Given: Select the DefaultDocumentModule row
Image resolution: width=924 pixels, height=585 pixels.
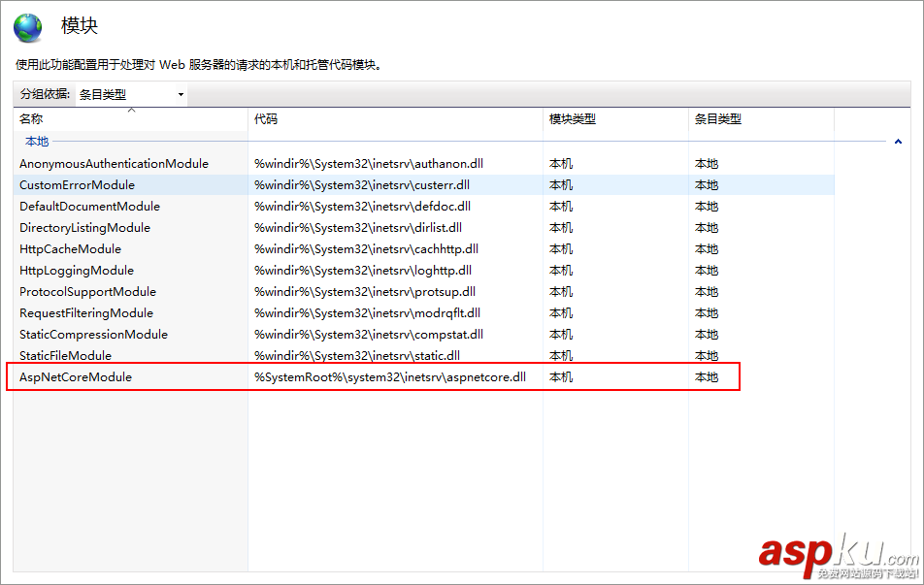Looking at the screenshot, I should (424, 207).
